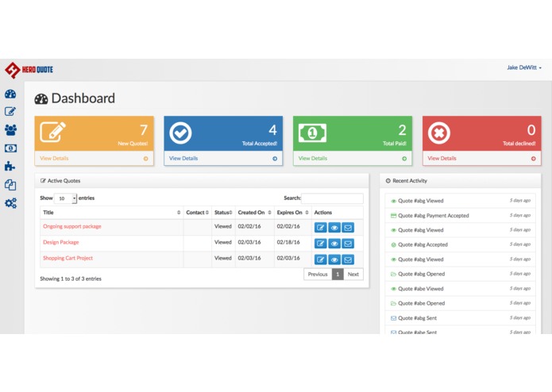Sort table by Contact column

pyautogui.click(x=197, y=213)
